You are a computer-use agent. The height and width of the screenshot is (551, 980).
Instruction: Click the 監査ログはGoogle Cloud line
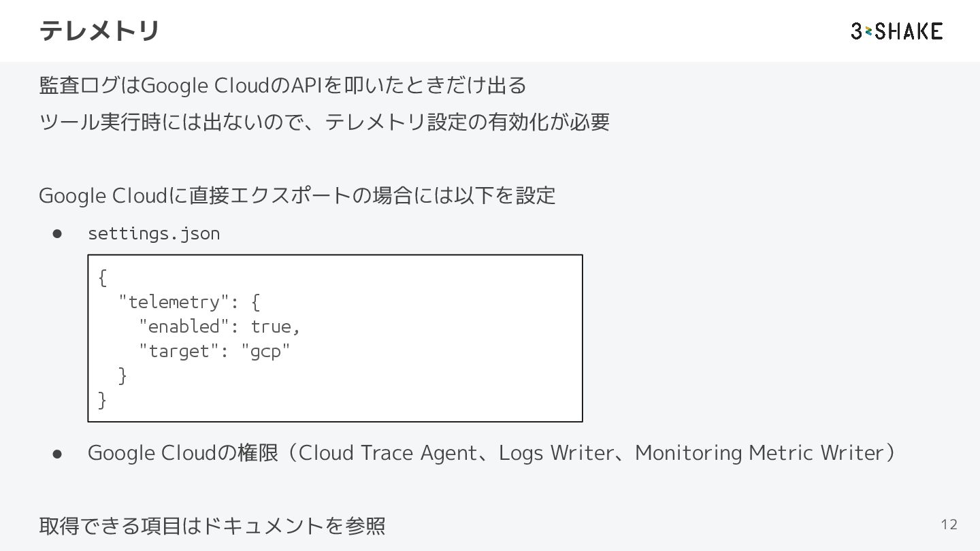click(x=283, y=86)
